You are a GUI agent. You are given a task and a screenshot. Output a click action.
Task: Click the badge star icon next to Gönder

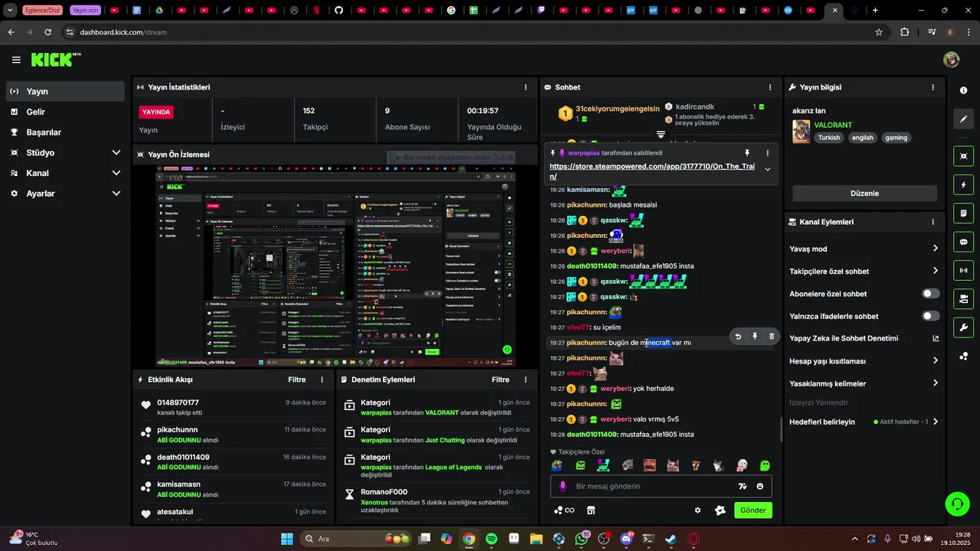[x=720, y=510]
